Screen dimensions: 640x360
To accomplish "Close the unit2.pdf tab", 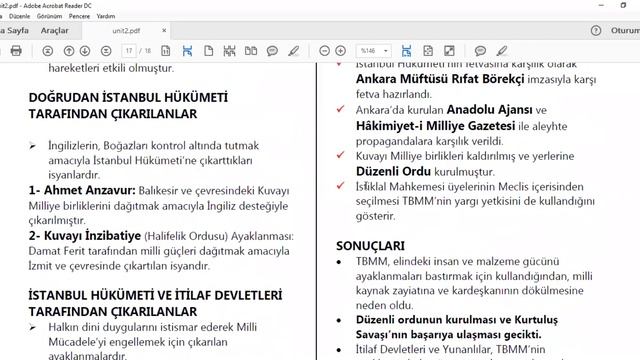I will 164,31.
